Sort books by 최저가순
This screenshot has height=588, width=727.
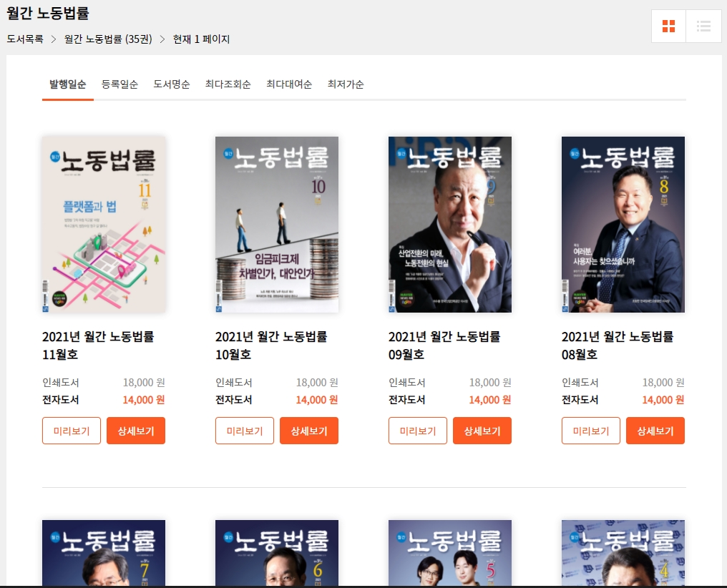346,84
